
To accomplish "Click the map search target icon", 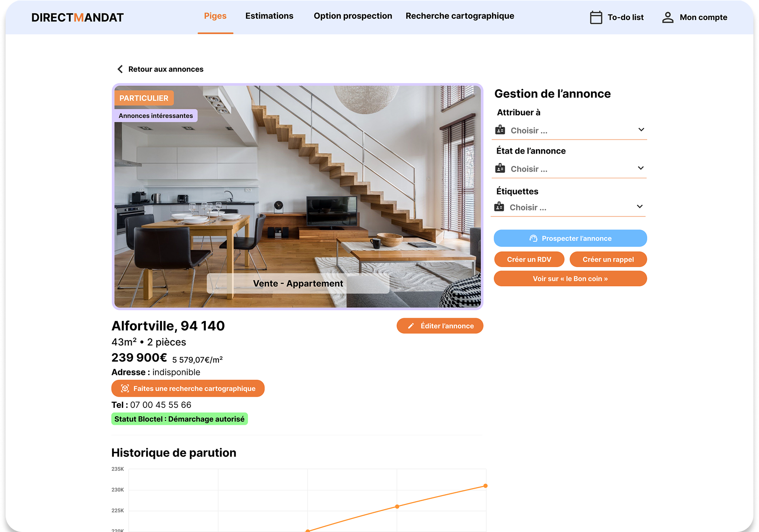I will (x=125, y=388).
